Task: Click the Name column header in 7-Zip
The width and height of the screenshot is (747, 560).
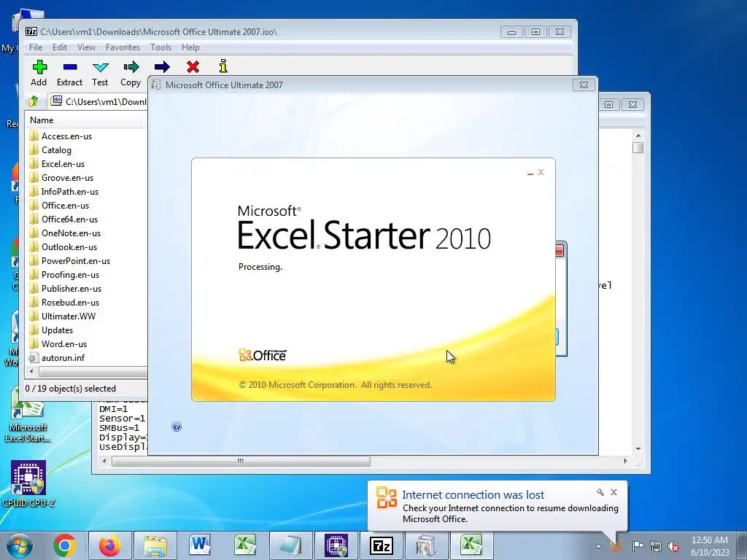Action: tap(83, 120)
